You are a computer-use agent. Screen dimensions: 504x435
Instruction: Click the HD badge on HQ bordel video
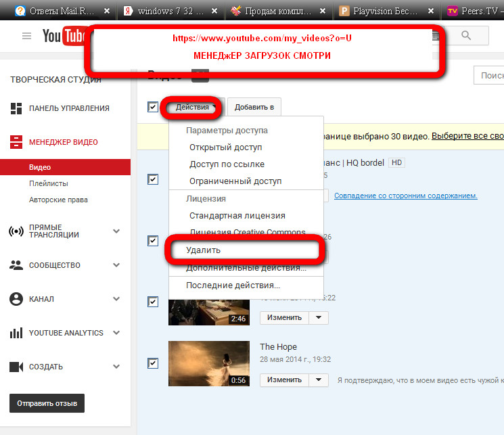point(396,162)
